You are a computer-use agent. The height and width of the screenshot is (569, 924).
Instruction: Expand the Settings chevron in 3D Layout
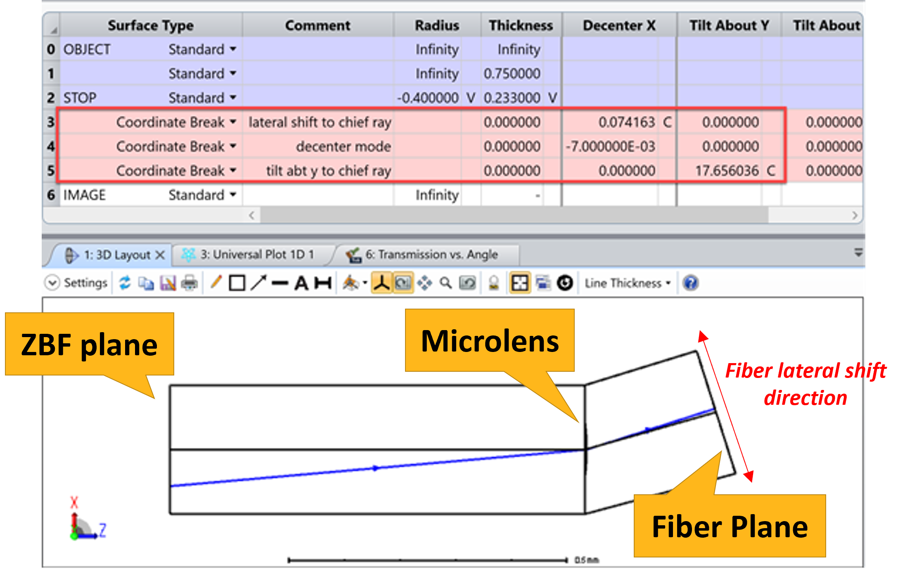click(x=52, y=283)
